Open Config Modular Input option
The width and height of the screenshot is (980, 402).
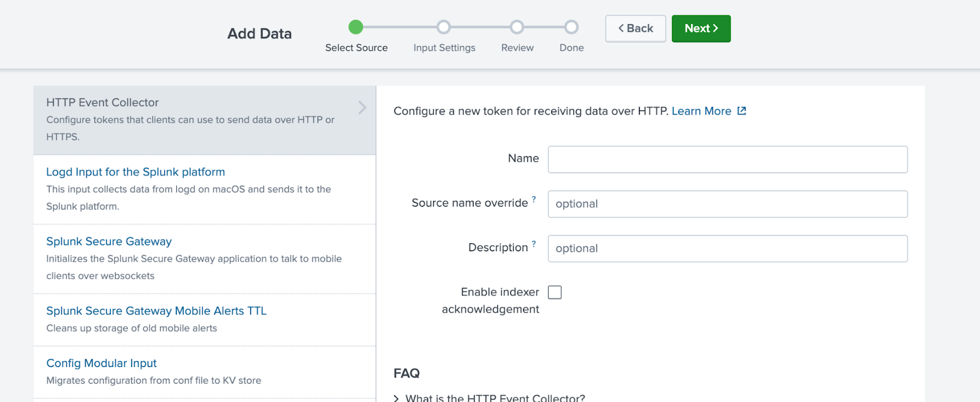[102, 363]
